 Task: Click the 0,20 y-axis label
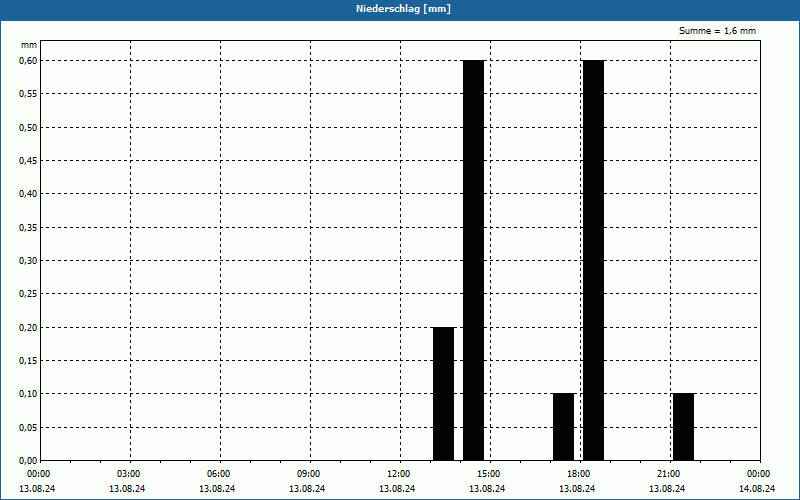point(29,327)
